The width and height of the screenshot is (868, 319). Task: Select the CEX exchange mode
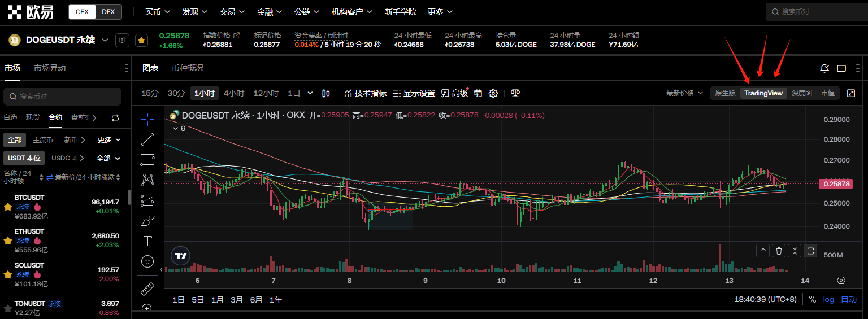[82, 12]
